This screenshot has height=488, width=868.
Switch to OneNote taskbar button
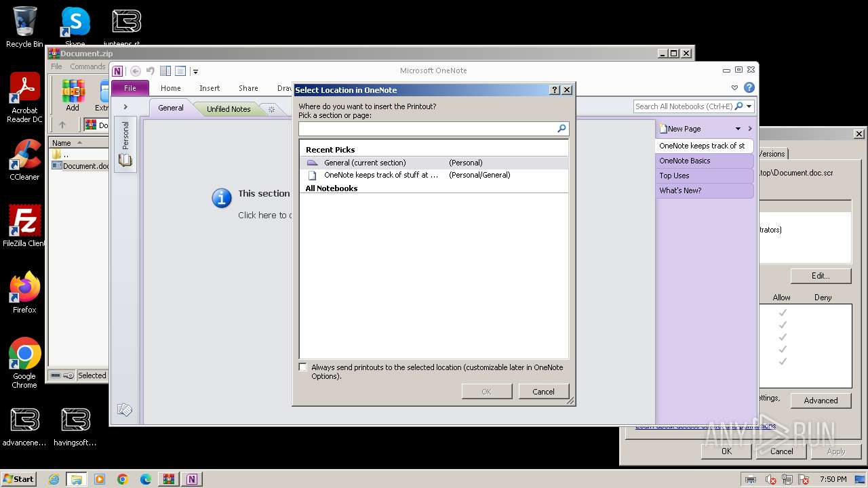[192, 479]
